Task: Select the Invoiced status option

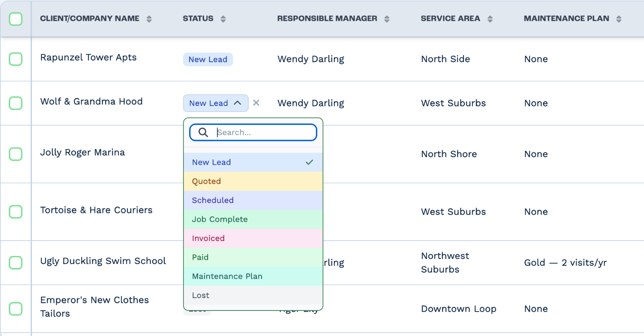Action: point(253,238)
